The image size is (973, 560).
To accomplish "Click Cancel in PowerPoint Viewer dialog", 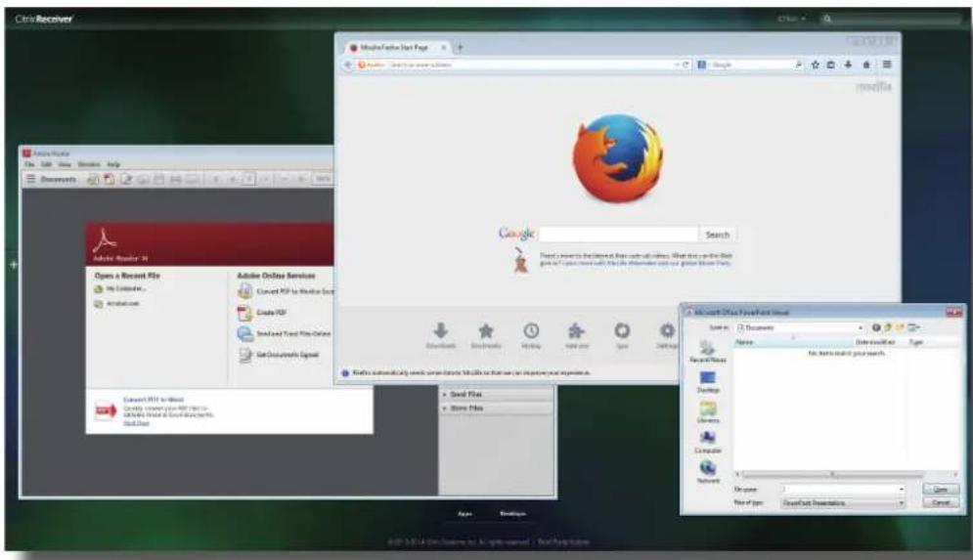I will coord(941,503).
